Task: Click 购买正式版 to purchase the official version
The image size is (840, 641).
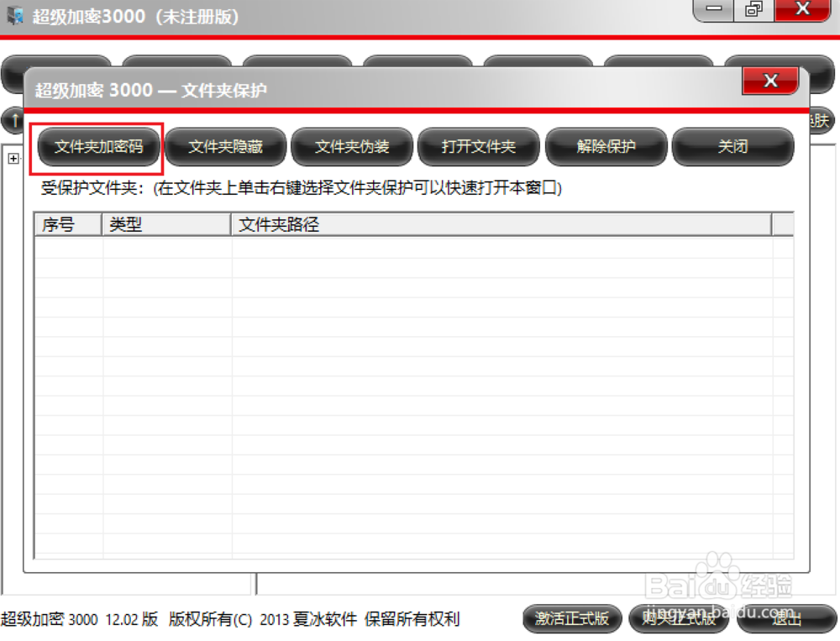Action: tap(678, 619)
